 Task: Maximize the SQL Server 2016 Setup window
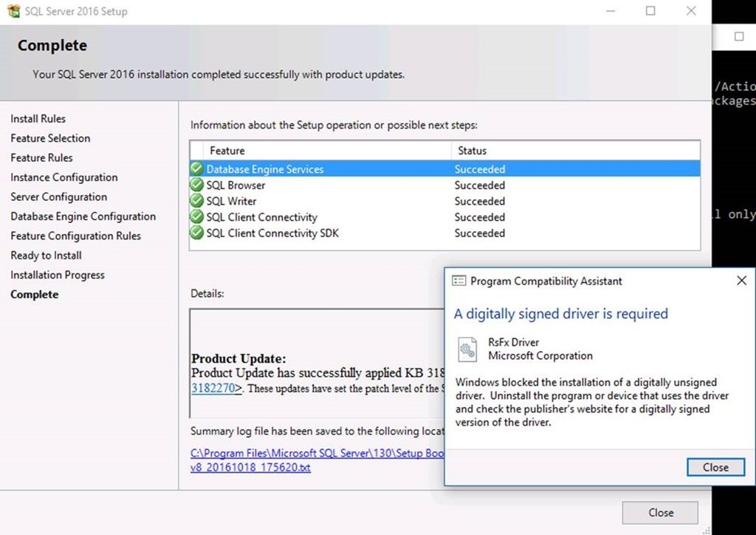[650, 10]
